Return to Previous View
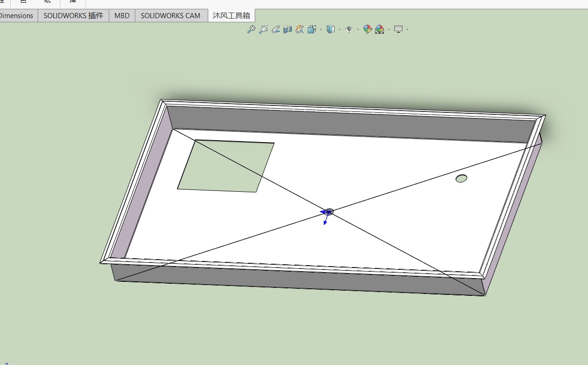 point(276,29)
